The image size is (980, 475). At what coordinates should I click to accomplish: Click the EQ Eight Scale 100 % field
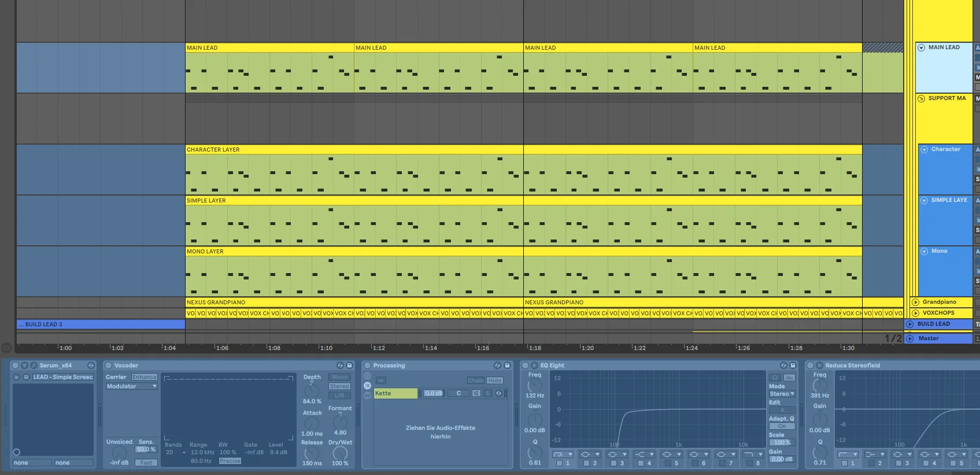[x=782, y=443]
